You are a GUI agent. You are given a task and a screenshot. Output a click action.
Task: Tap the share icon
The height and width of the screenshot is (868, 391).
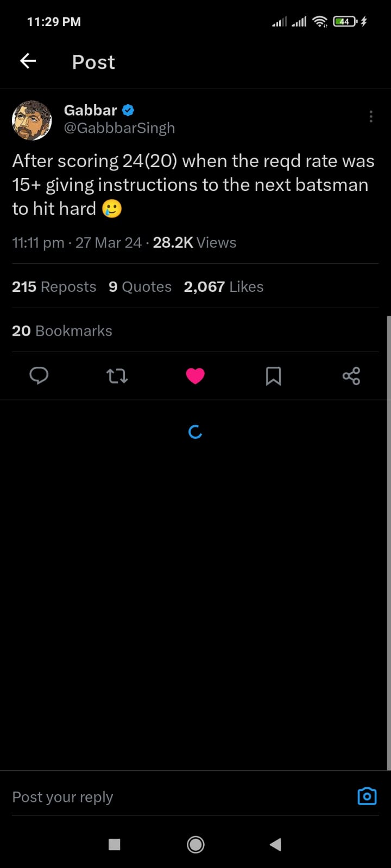(x=351, y=375)
